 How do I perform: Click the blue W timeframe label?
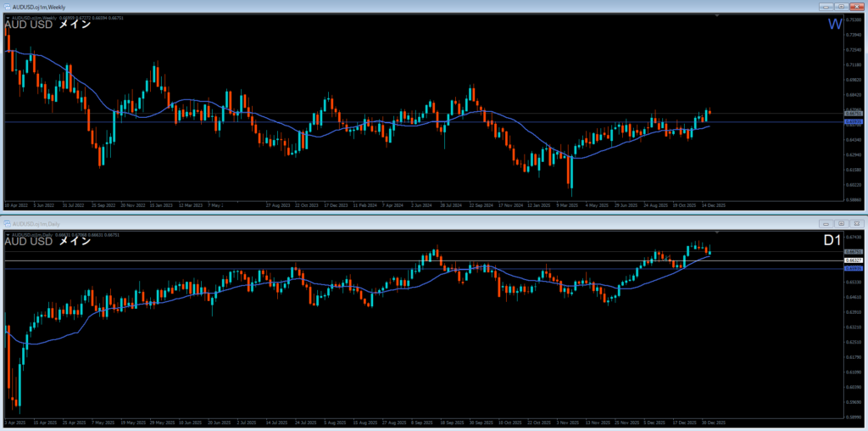click(x=835, y=24)
